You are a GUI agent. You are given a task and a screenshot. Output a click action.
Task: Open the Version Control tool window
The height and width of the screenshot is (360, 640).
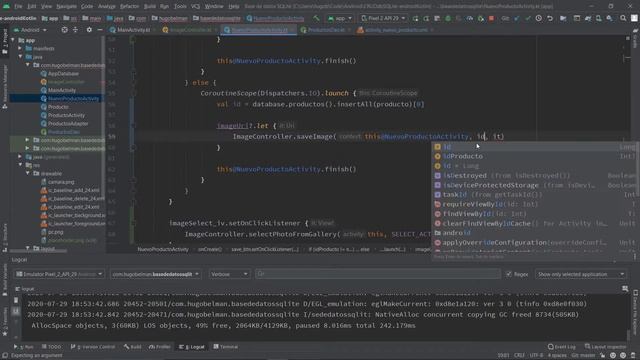click(93, 347)
